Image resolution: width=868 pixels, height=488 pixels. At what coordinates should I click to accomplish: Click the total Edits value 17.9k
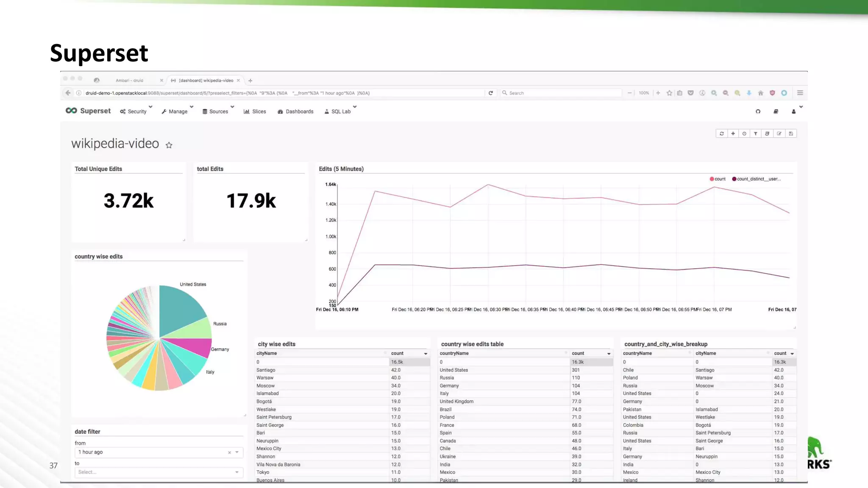(x=251, y=201)
